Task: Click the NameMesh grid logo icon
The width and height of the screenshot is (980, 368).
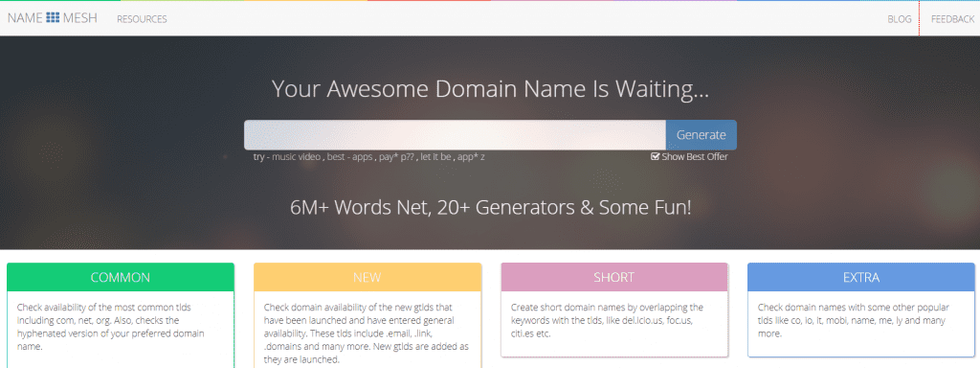Action: (54, 18)
